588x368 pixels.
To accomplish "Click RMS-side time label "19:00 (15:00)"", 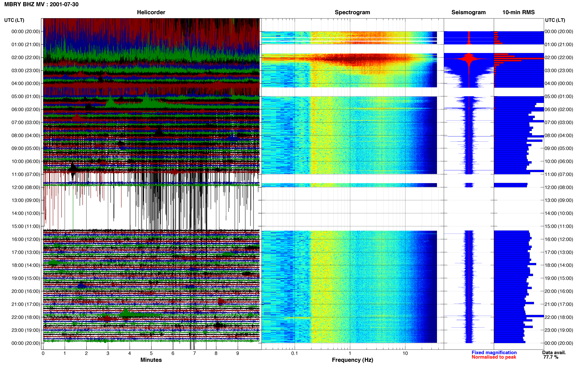I will click(559, 278).
